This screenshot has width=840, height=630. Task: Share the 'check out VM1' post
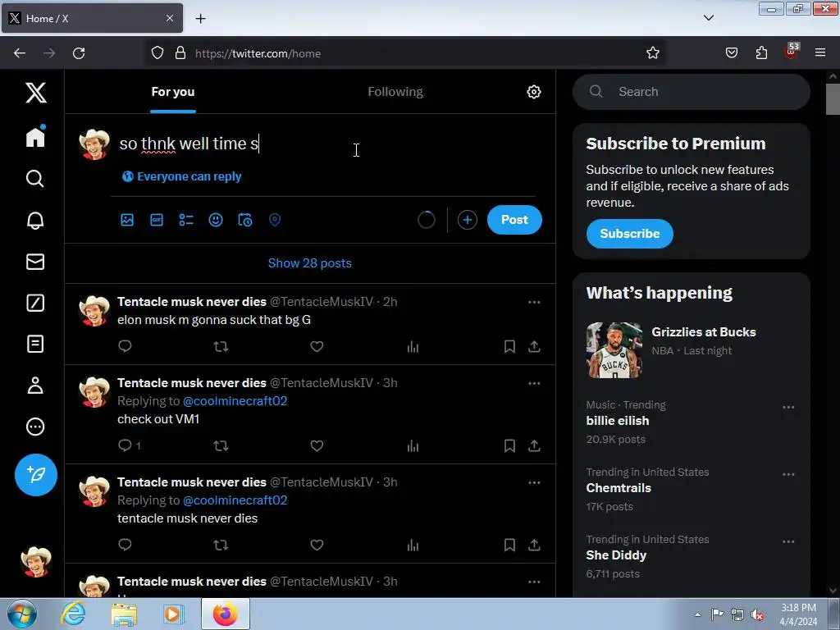point(534,445)
